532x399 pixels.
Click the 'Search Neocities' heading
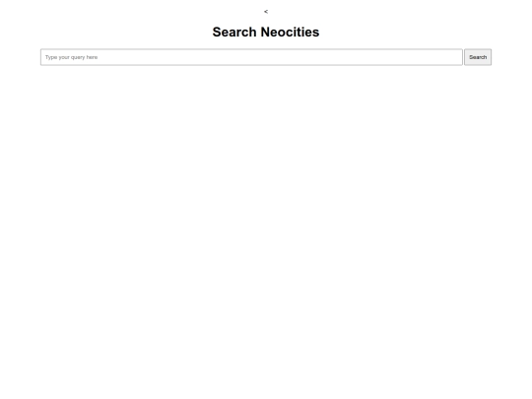(266, 32)
